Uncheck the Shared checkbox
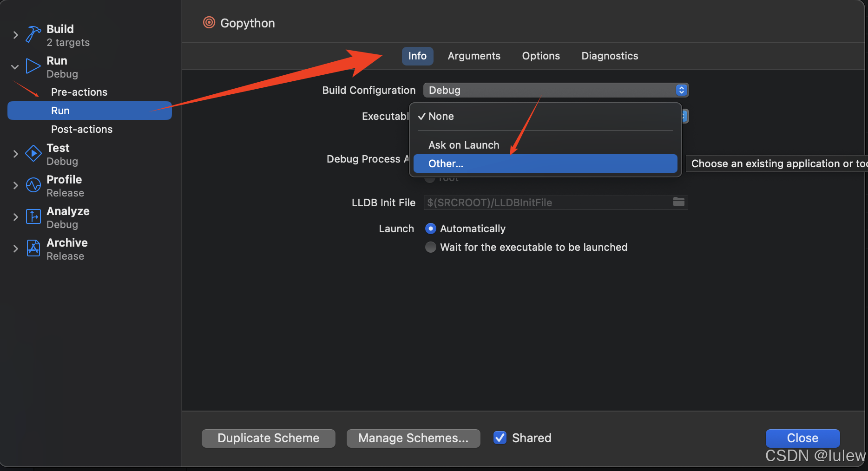 coord(500,438)
